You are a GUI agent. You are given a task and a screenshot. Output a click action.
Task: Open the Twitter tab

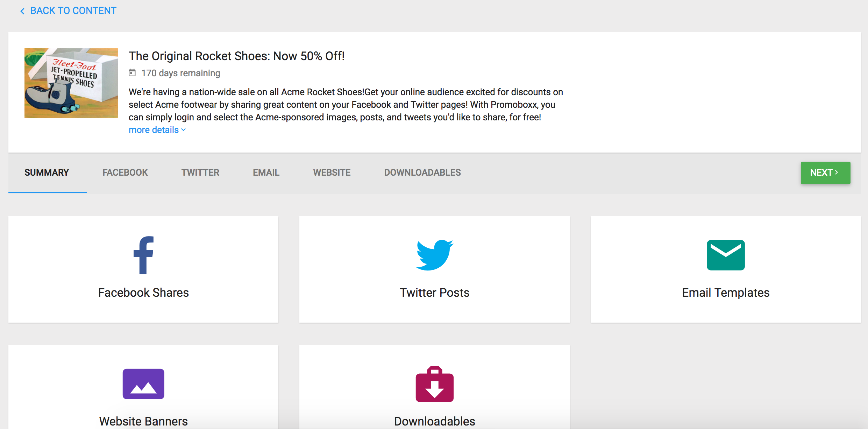[x=200, y=173]
